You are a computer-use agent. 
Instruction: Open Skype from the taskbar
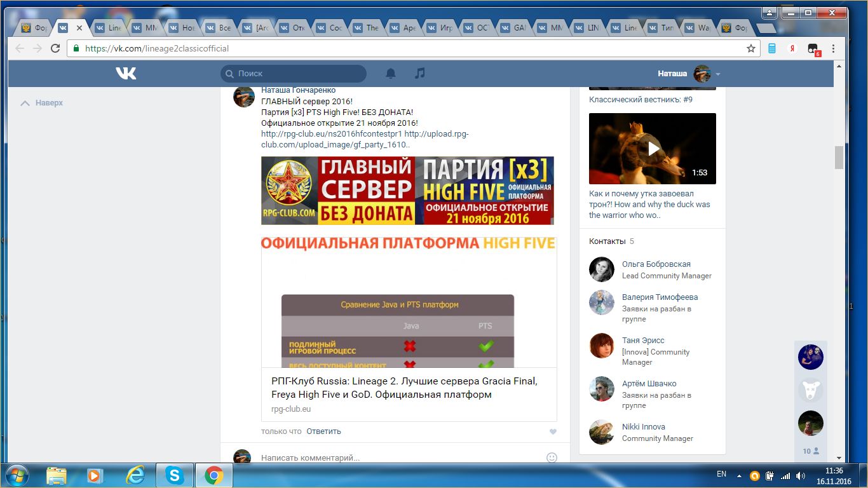tap(174, 475)
